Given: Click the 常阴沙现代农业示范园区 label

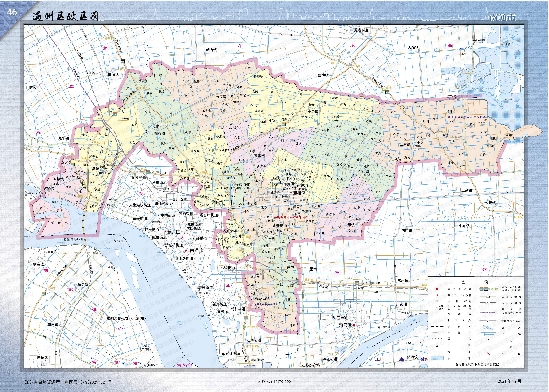Looking at the screenshot, I should click(127, 318).
